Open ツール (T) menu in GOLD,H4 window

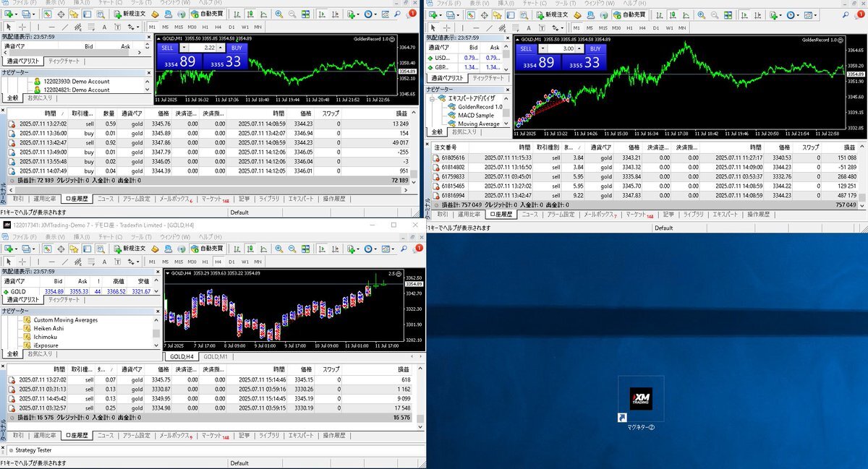[x=142, y=237]
